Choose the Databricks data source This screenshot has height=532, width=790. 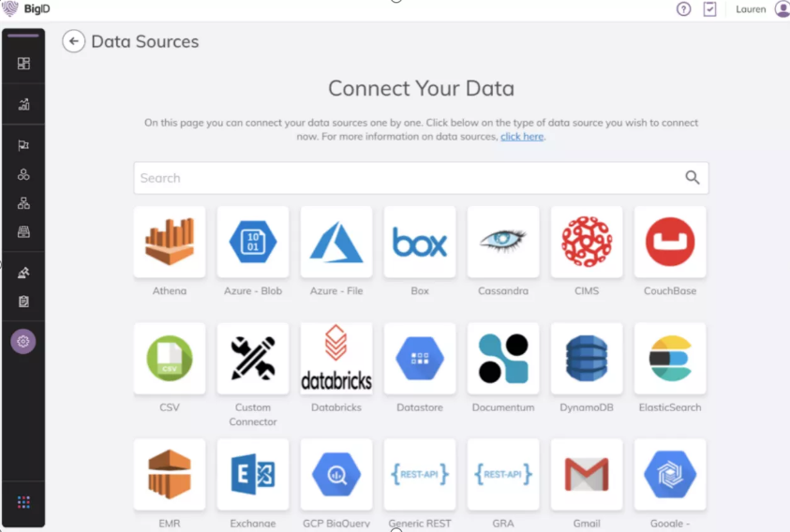point(336,358)
